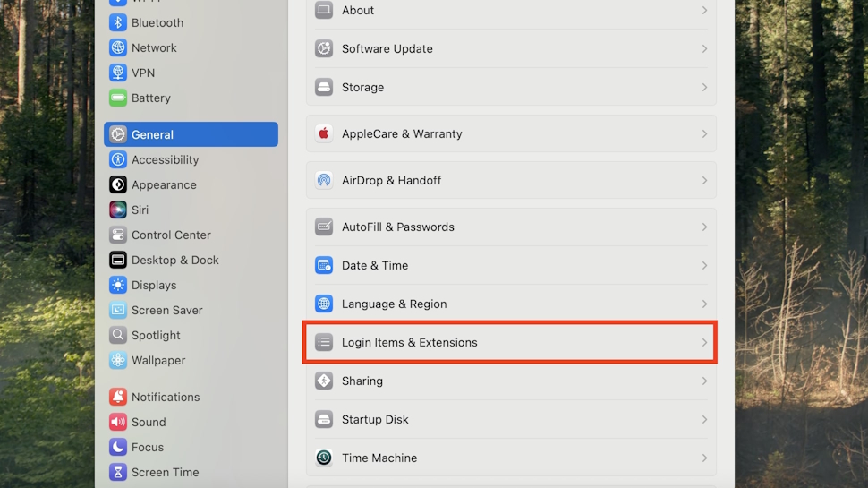Click the Sound speaker icon
The width and height of the screenshot is (868, 488).
pos(117,422)
